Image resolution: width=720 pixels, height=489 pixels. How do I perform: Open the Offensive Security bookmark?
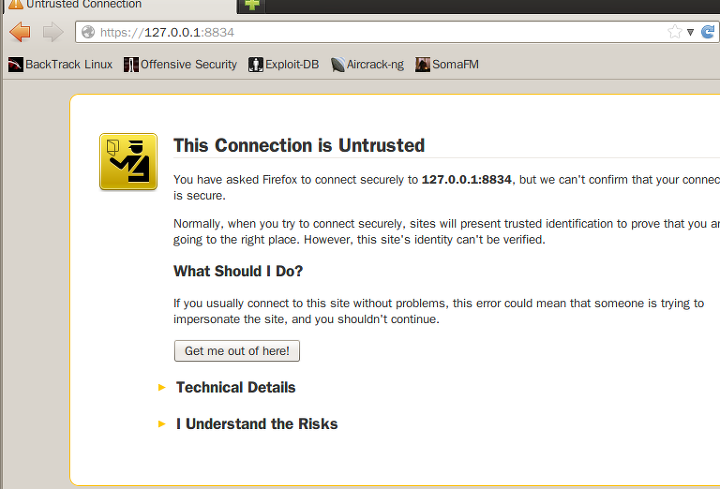[180, 64]
